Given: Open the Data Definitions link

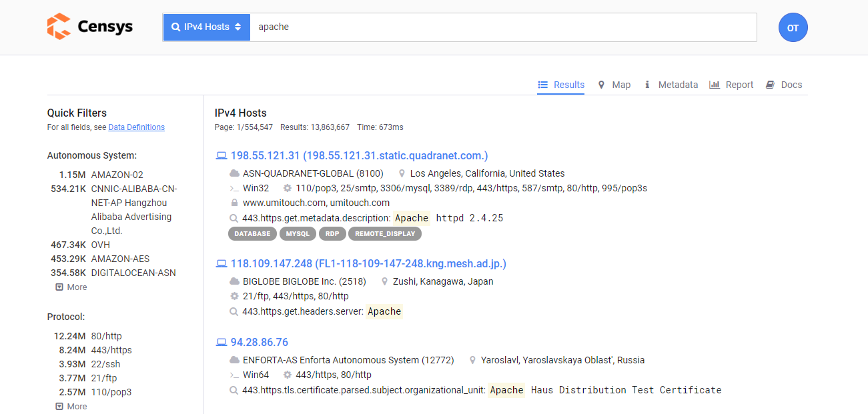Looking at the screenshot, I should [136, 127].
